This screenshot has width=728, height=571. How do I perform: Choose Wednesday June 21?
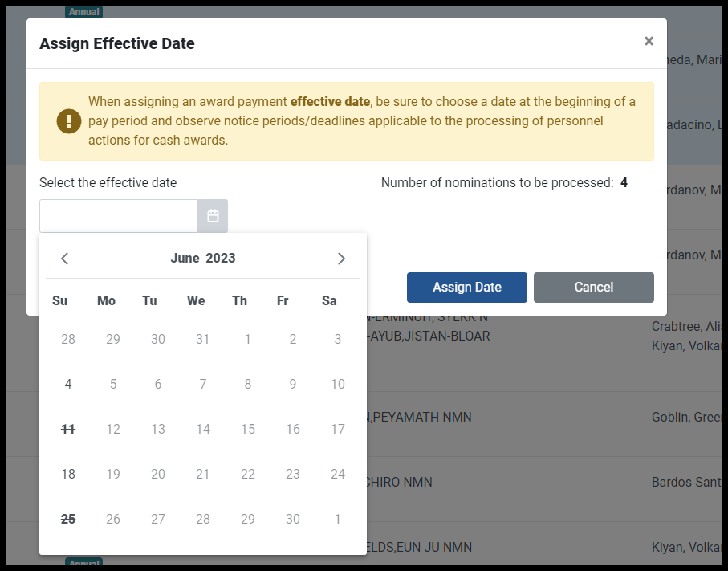203,474
